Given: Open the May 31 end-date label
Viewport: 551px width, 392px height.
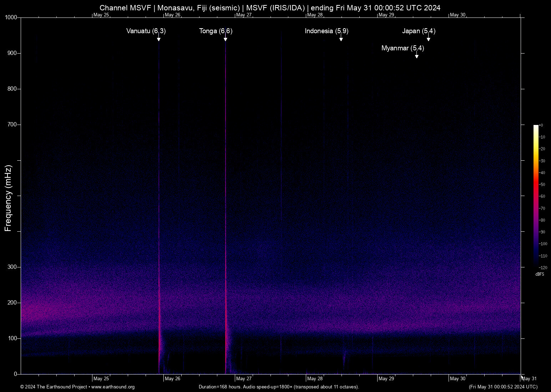Looking at the screenshot, I should coord(529,378).
